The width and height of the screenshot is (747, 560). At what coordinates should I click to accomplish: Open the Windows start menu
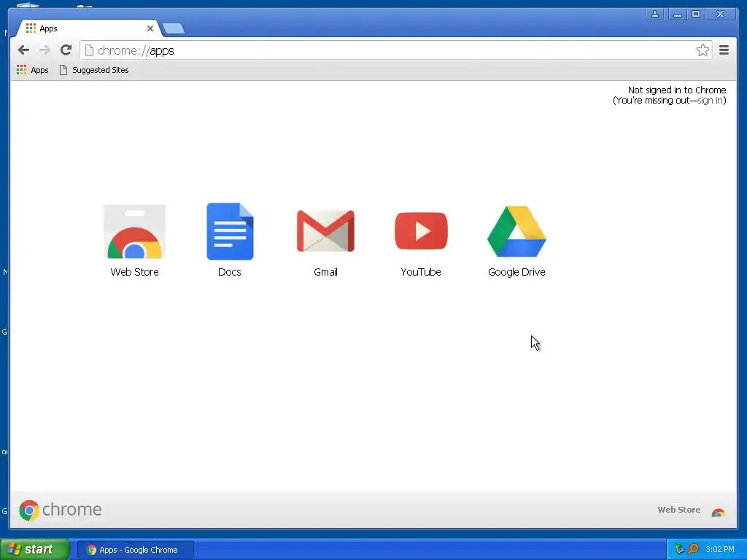coord(35,549)
